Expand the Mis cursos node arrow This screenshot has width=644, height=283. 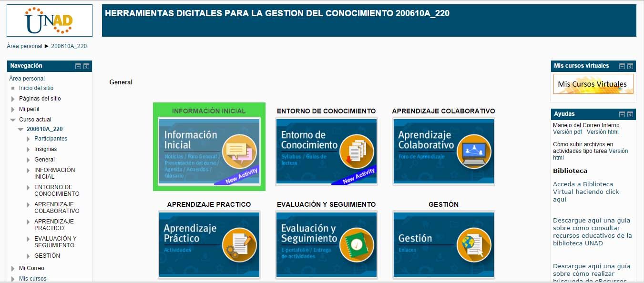click(x=13, y=279)
